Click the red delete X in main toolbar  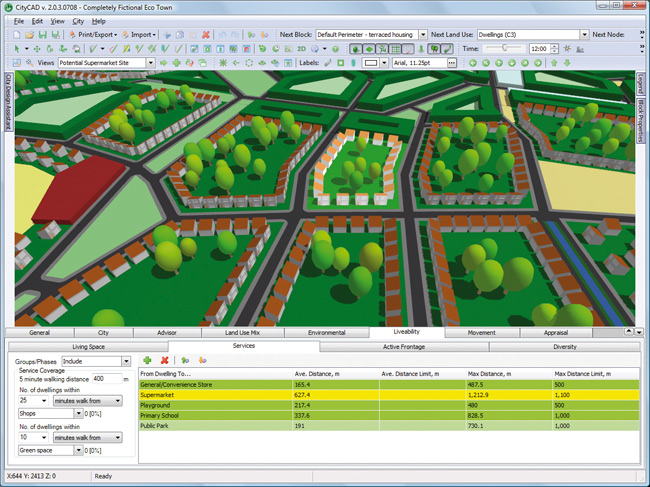coord(205,34)
